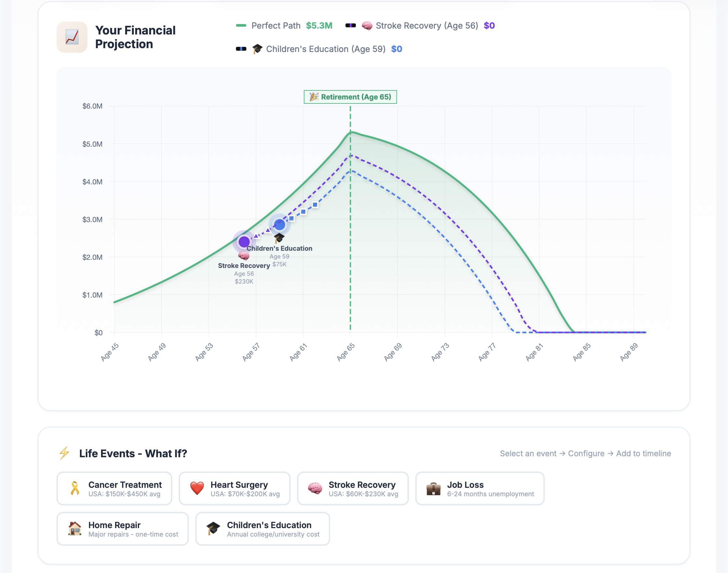
Task: Choose the Home Repair event option
Action: click(x=123, y=529)
